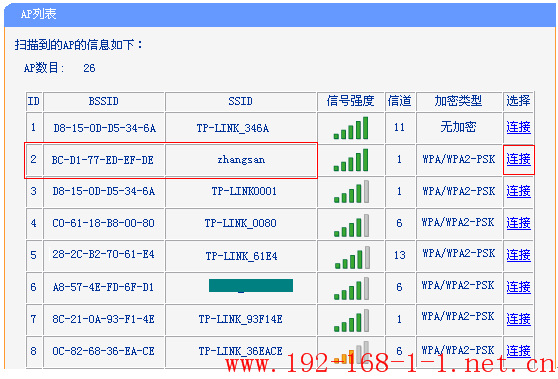Select the SSID cell TP-LINK_93F14E

coord(241,319)
